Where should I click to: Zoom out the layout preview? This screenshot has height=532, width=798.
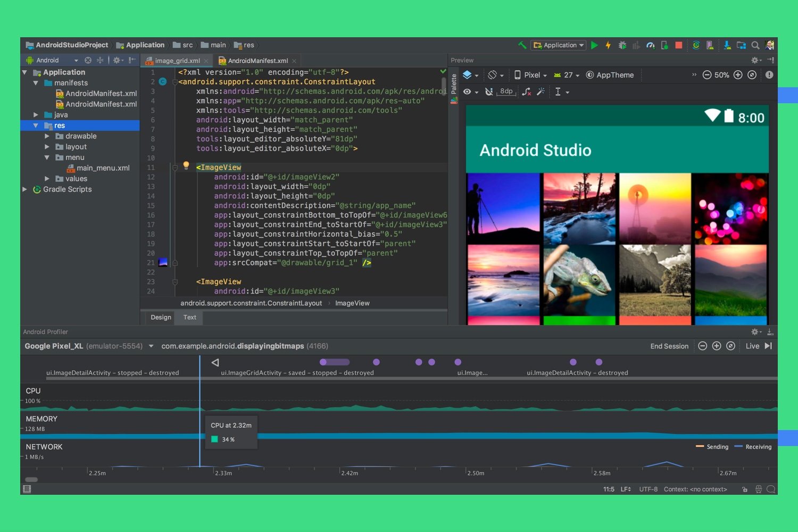point(707,75)
